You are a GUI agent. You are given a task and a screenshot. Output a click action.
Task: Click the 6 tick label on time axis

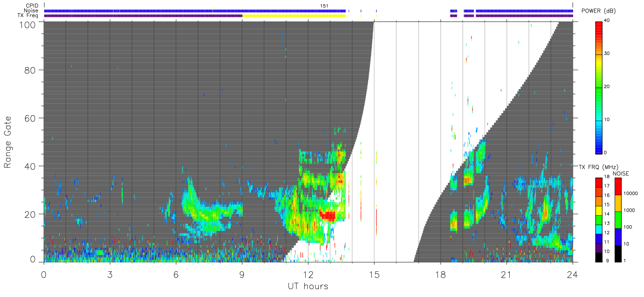click(x=176, y=274)
